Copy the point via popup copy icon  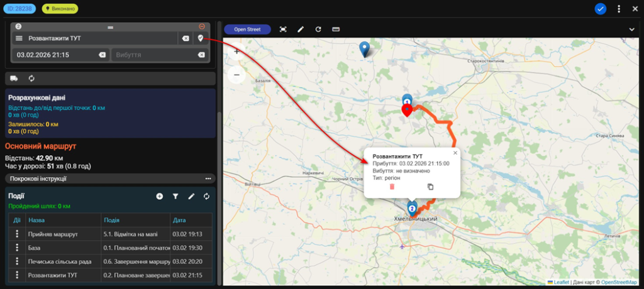click(x=430, y=187)
